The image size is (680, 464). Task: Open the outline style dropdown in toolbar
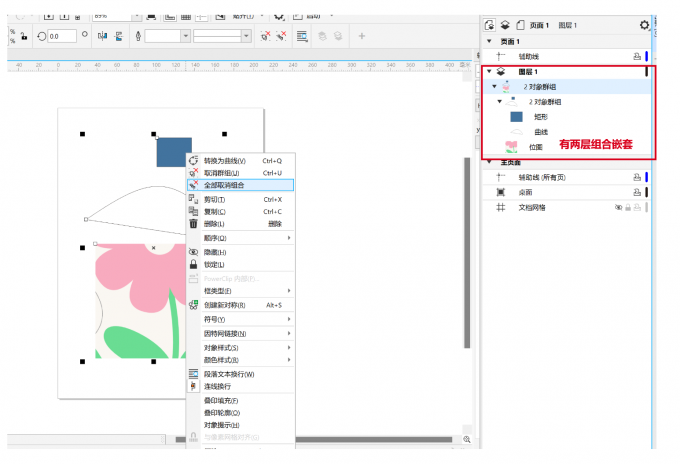(249, 36)
